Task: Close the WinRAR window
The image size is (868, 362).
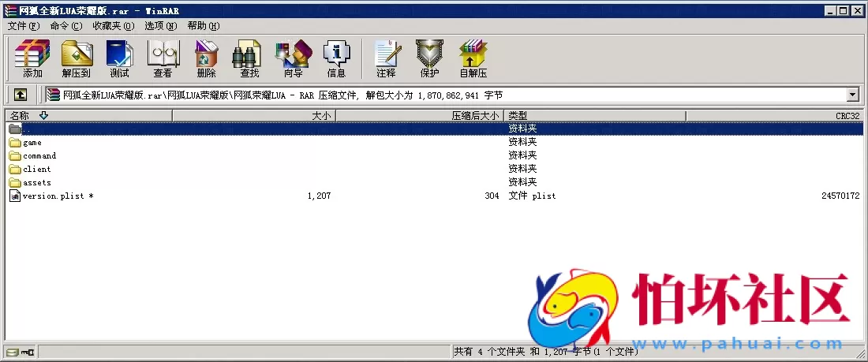Action: point(856,10)
